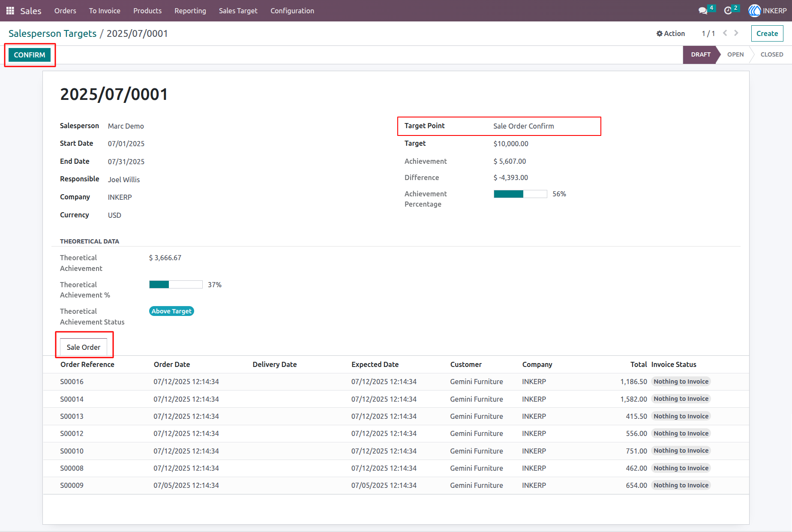Open the Sales Target menu
The width and height of the screenshot is (792, 532).
click(238, 11)
